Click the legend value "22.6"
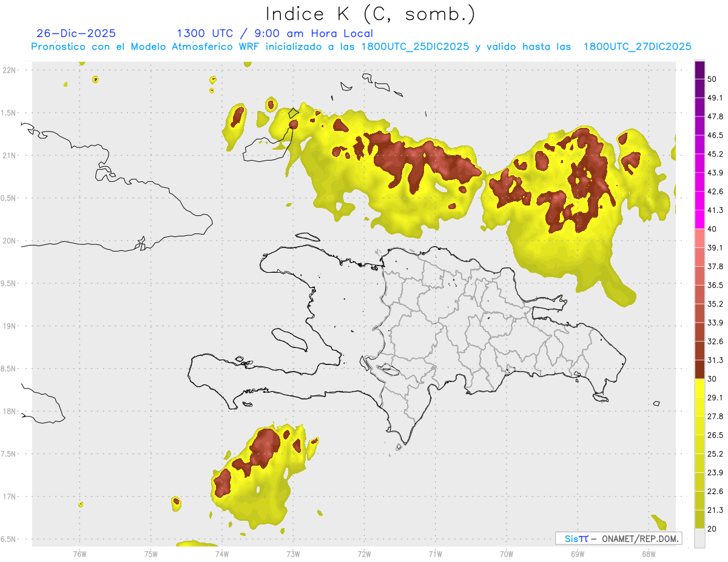 point(715,492)
